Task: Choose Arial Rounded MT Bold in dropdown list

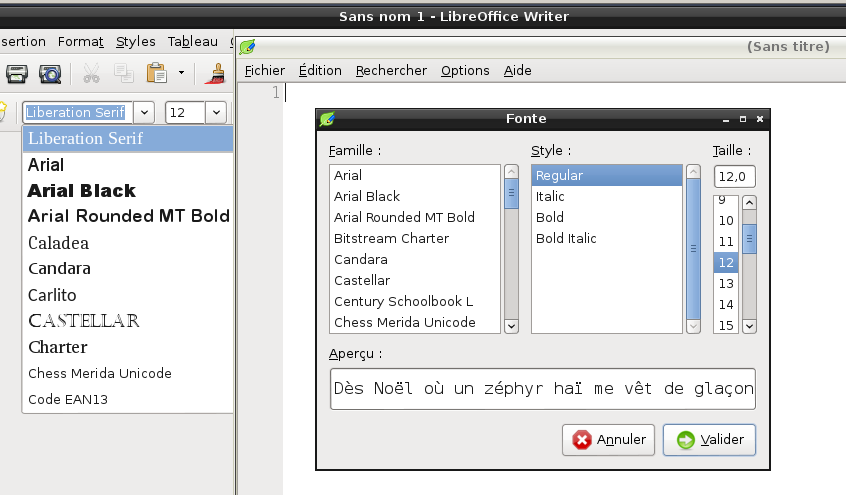Action: tap(128, 216)
